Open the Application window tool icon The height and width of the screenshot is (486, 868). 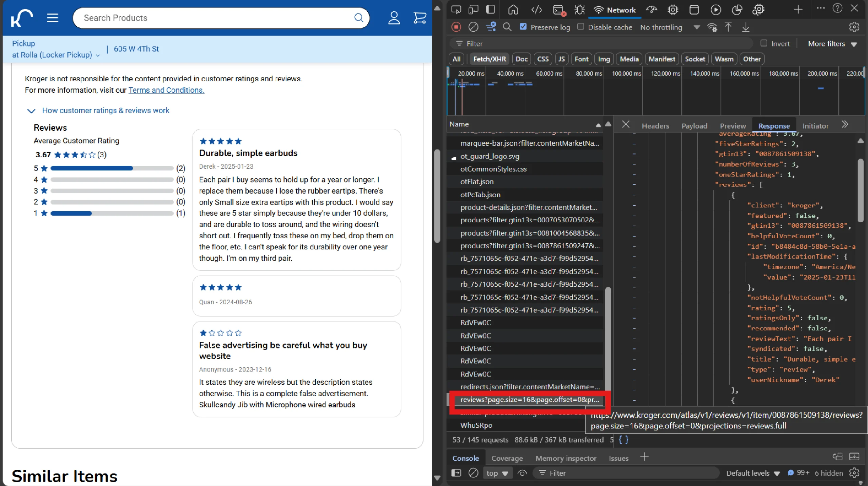694,10
